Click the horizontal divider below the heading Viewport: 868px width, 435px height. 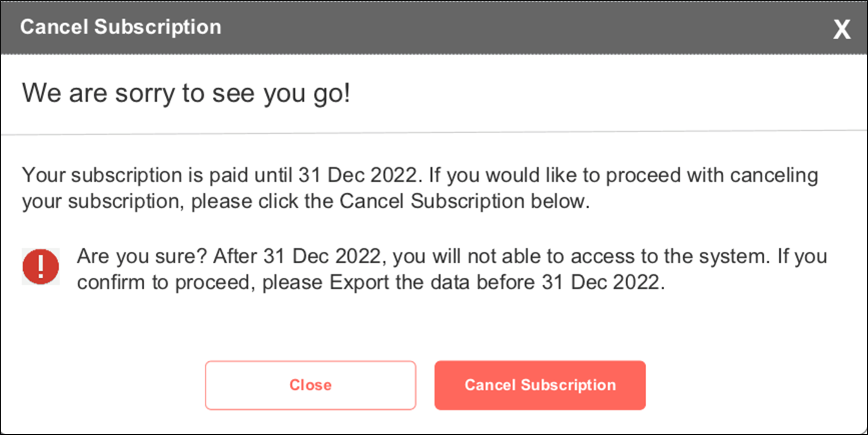click(434, 133)
